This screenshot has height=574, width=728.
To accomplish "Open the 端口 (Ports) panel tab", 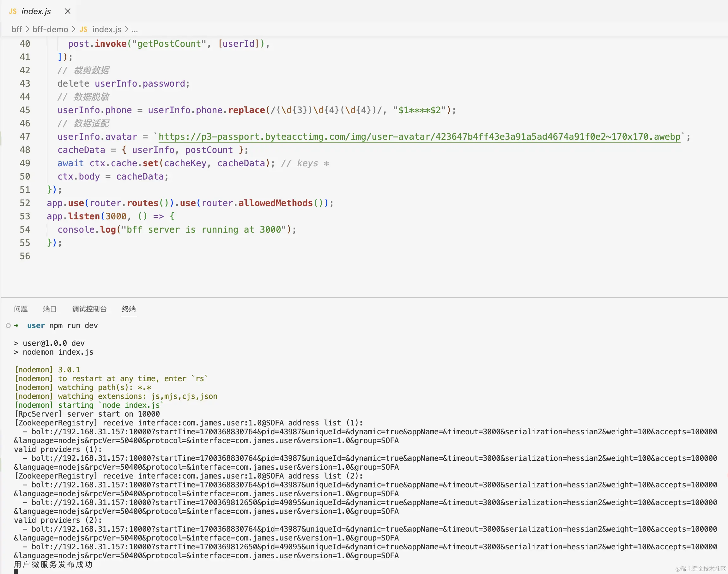I will pos(49,309).
